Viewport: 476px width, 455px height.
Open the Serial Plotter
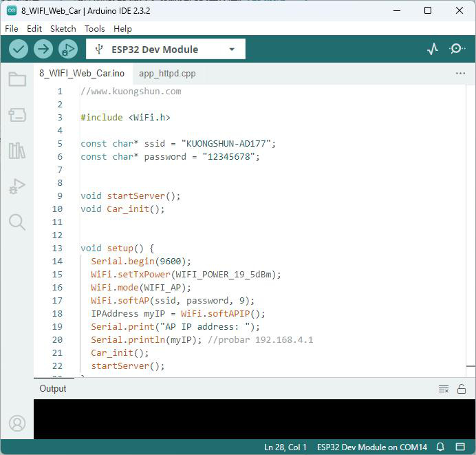point(433,49)
